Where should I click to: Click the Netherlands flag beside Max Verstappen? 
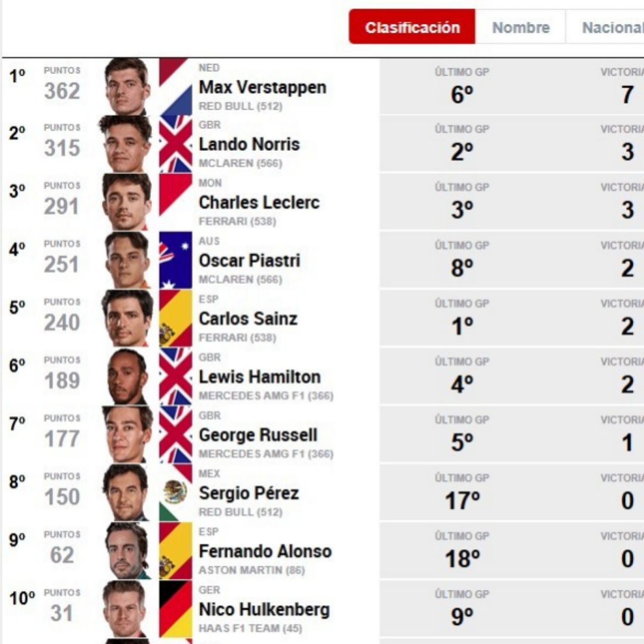(175, 87)
